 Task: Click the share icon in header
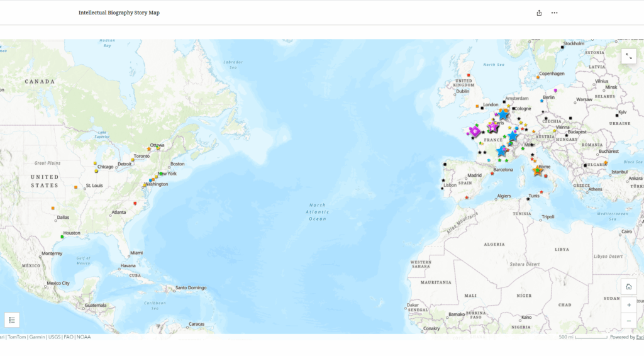tap(539, 13)
